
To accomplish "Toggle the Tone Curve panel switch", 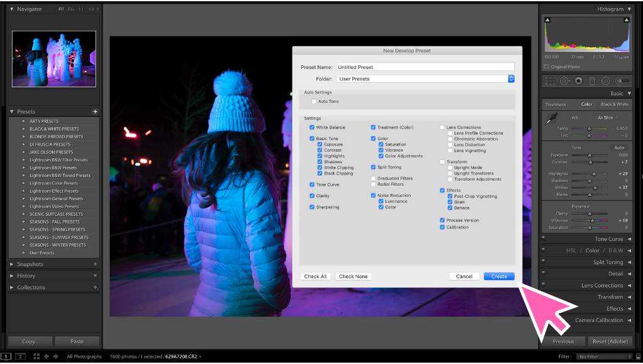I will point(543,238).
